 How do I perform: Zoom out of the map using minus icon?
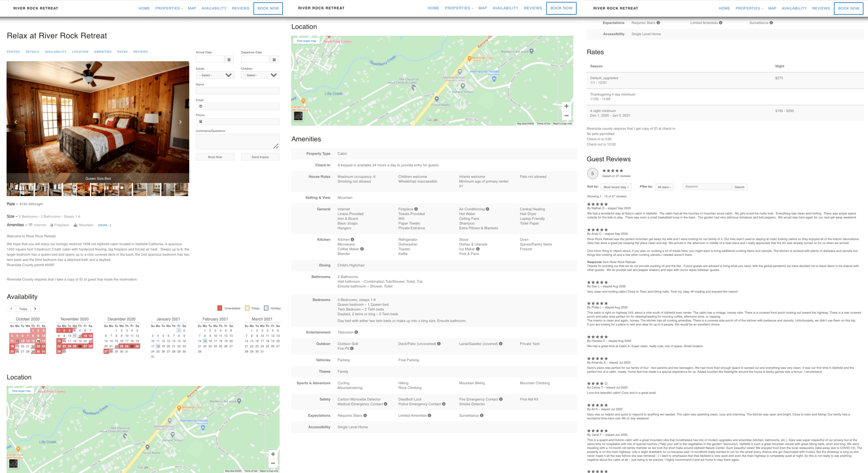(x=566, y=116)
